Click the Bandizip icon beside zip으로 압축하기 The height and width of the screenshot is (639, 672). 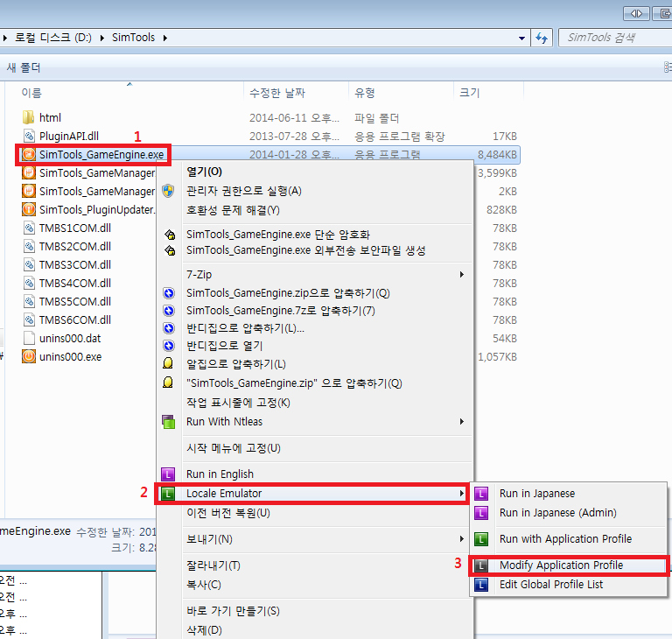(169, 293)
